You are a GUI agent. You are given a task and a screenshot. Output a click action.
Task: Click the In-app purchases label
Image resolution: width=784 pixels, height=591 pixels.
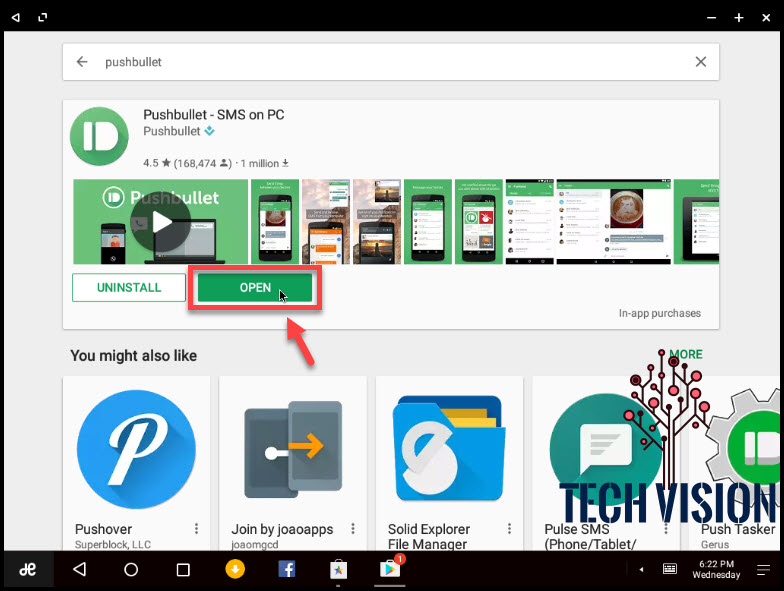click(660, 313)
